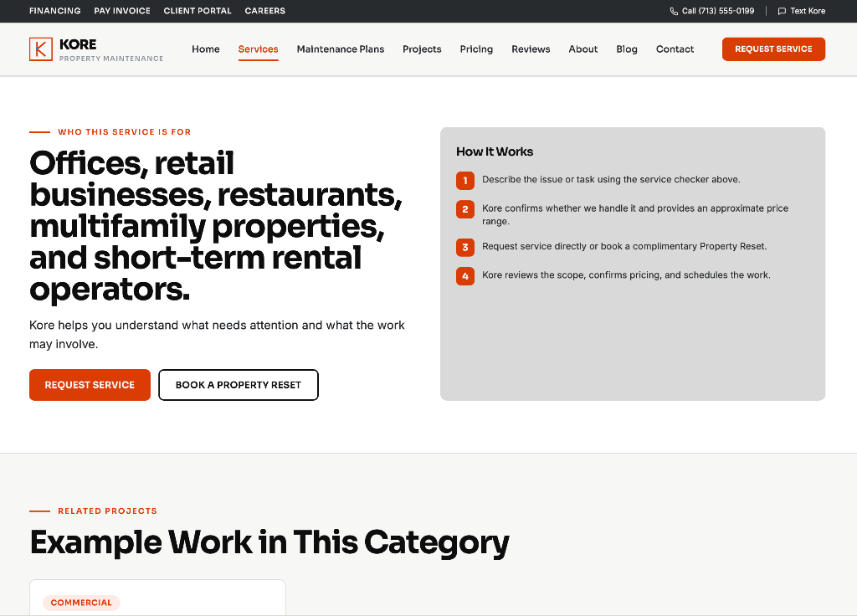Open the About menu item
Viewport: 857px width, 616px height.
click(583, 49)
